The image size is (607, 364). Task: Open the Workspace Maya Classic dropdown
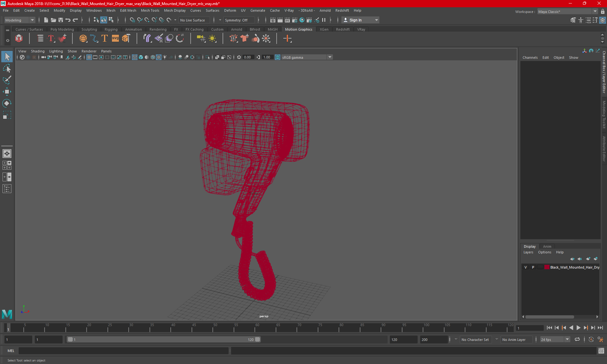[x=567, y=11]
